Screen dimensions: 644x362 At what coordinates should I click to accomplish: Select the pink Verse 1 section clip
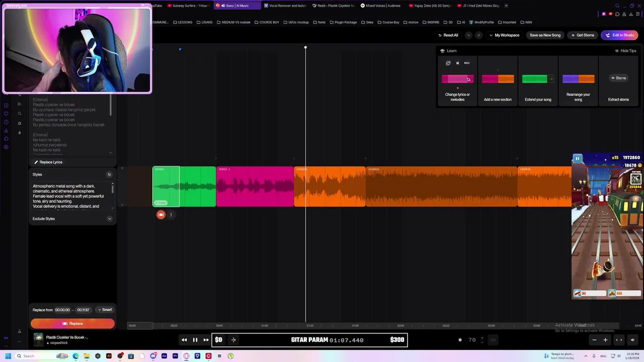click(x=255, y=186)
